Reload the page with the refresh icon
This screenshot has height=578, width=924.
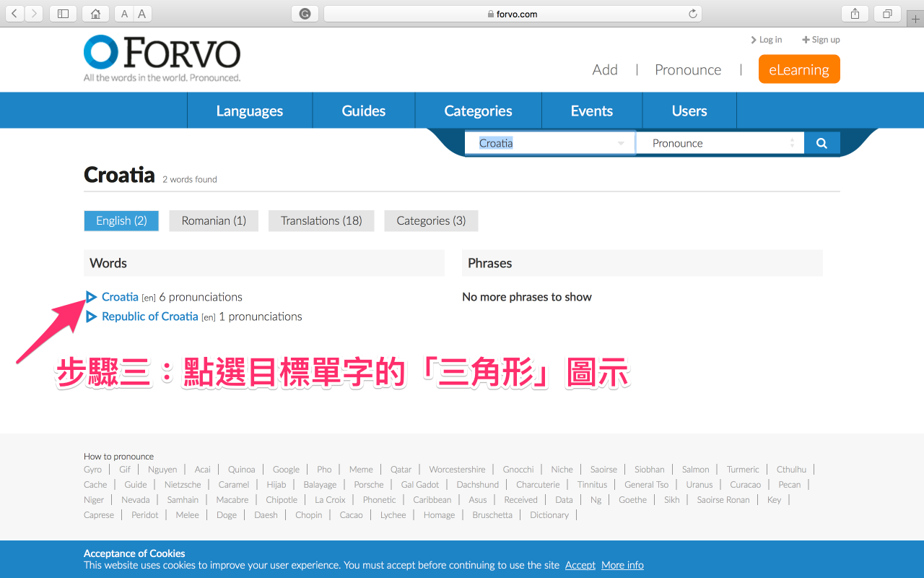[693, 14]
